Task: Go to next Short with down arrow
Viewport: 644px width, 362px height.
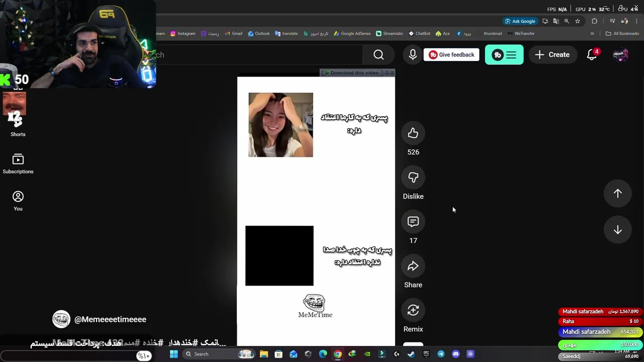Action: [618, 230]
